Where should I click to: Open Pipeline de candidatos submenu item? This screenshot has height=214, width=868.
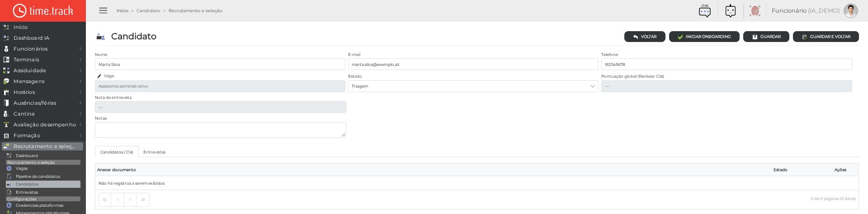(38, 177)
